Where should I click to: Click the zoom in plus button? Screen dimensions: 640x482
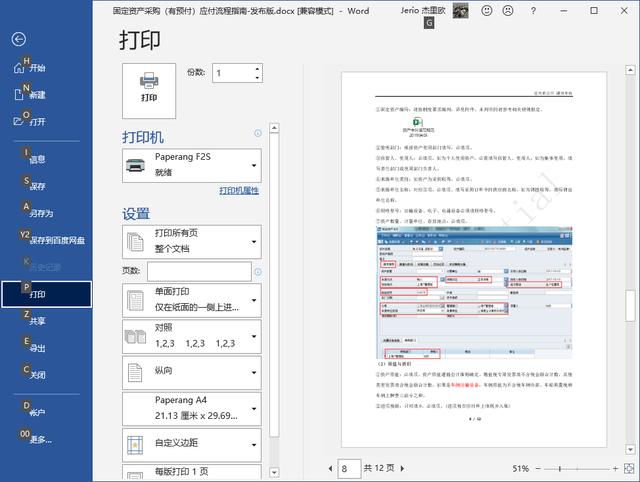(615, 469)
